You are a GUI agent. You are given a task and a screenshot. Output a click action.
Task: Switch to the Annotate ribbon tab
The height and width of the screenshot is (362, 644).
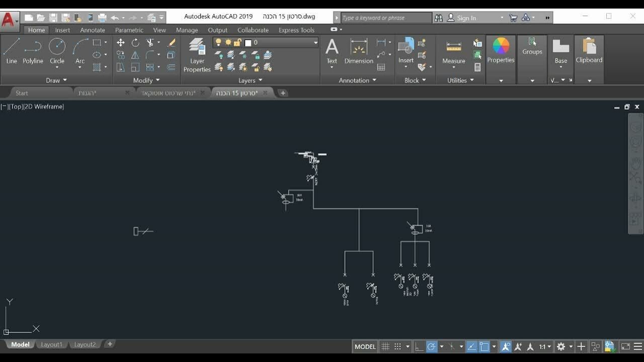[x=93, y=30]
